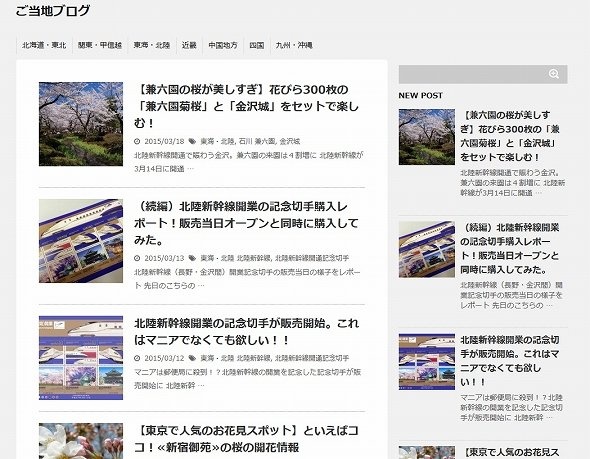The width and height of the screenshot is (590, 459).
Task: Select the 東海・北陸 menu item
Action: click(x=152, y=46)
